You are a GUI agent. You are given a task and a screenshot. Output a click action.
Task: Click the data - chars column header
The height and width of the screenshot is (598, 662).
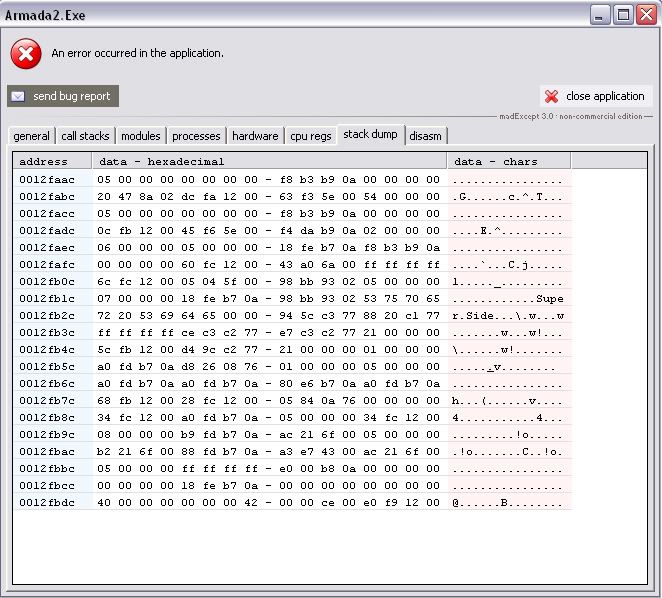click(509, 161)
